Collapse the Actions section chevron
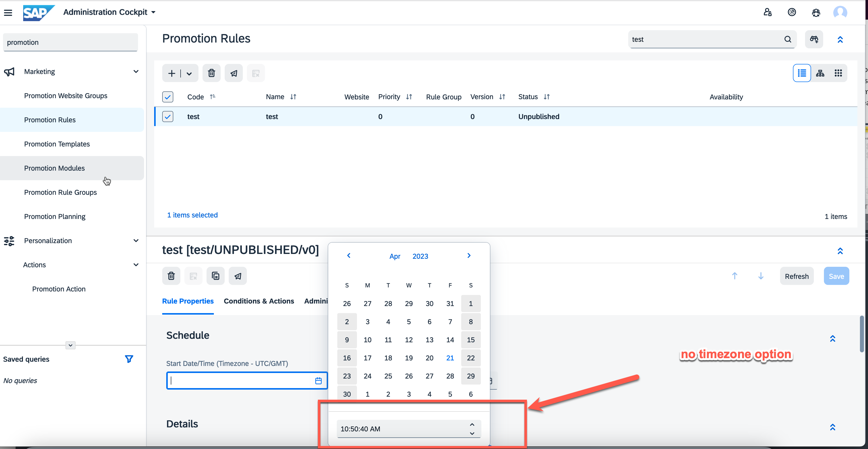The width and height of the screenshot is (868, 449). coord(136,265)
